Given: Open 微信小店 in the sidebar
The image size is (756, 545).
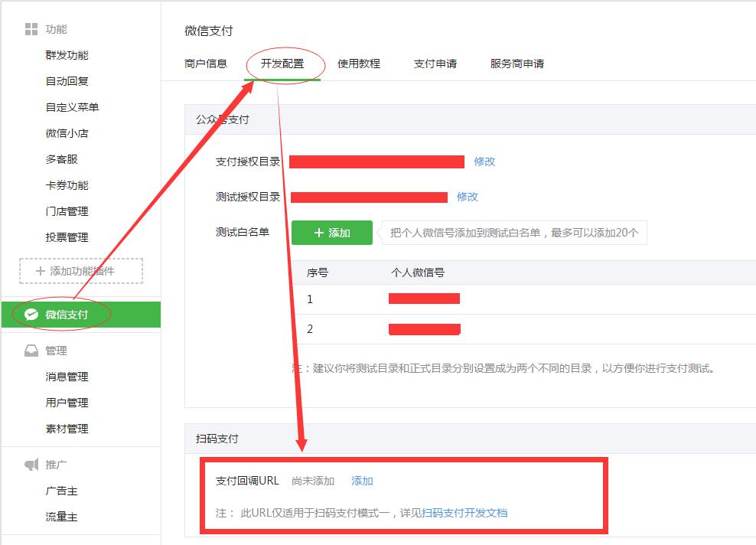Looking at the screenshot, I should pos(67,133).
